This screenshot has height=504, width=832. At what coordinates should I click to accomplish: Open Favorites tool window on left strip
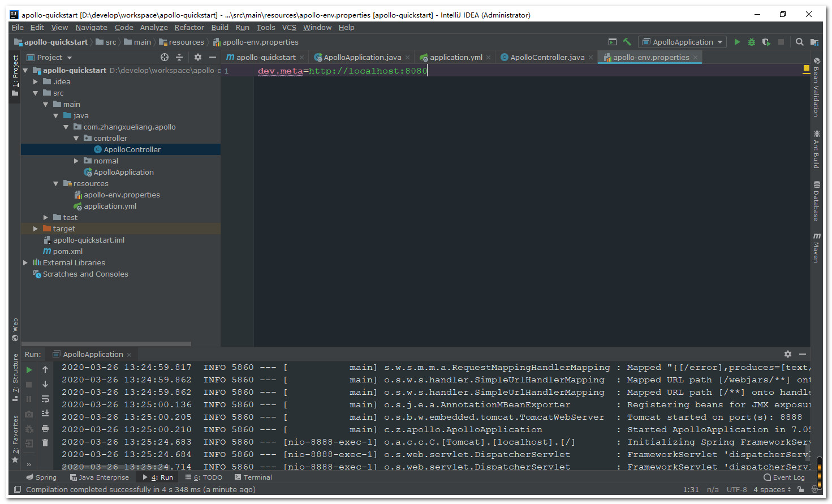click(x=15, y=439)
